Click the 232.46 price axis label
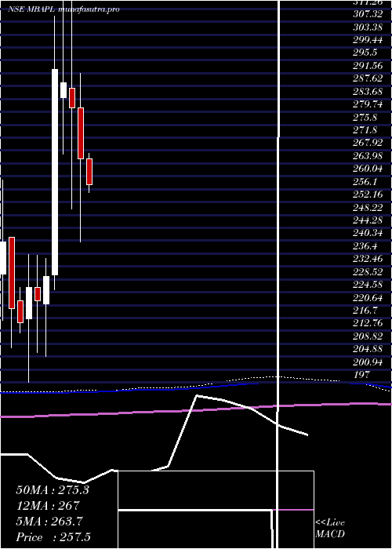 (368, 259)
